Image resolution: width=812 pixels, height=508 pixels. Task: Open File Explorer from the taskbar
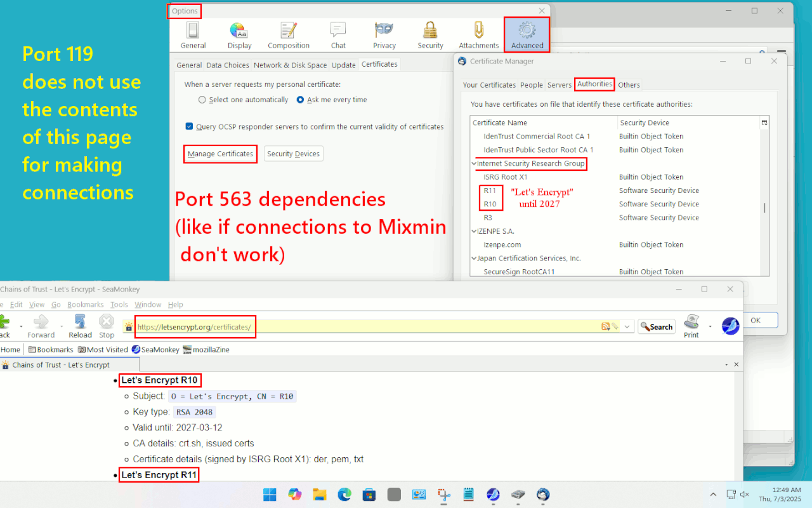click(x=319, y=494)
